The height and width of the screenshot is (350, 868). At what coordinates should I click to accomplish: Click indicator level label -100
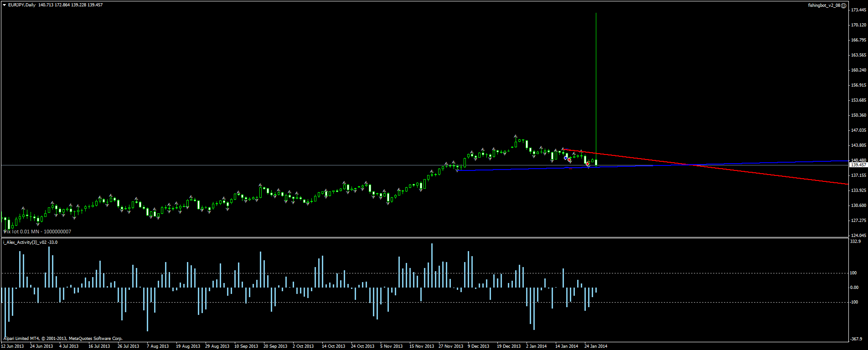point(854,302)
